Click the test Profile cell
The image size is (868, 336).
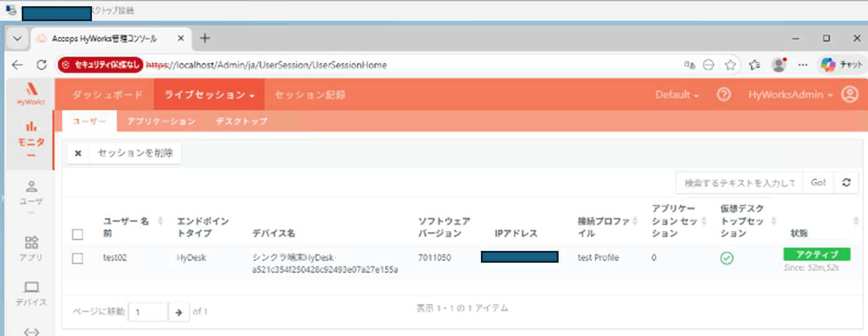click(598, 258)
